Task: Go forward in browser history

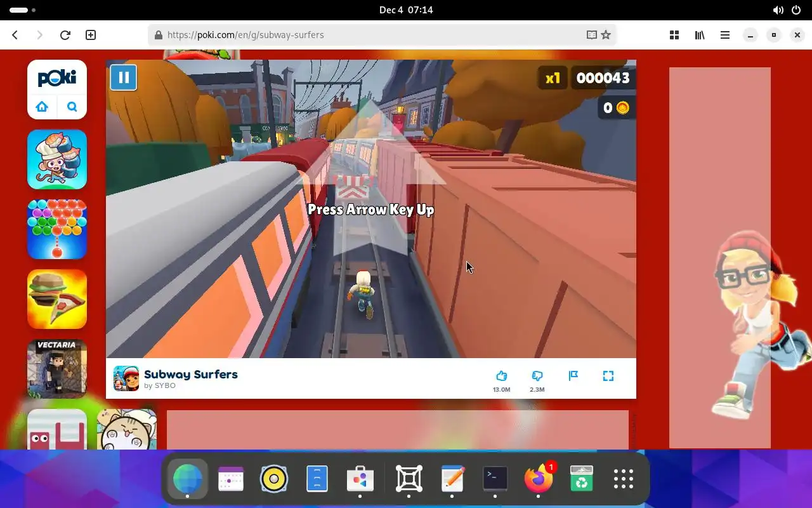Action: pyautogui.click(x=40, y=35)
